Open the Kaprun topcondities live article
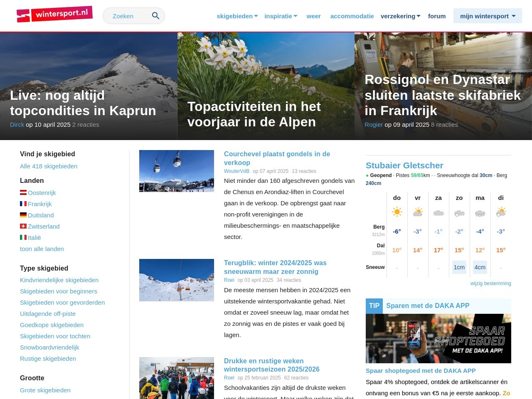The image size is (532, 399). (83, 103)
